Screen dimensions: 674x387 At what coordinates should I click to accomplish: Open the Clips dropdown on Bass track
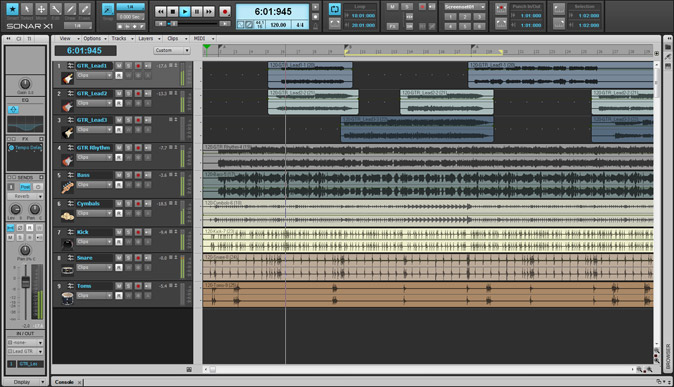click(95, 185)
